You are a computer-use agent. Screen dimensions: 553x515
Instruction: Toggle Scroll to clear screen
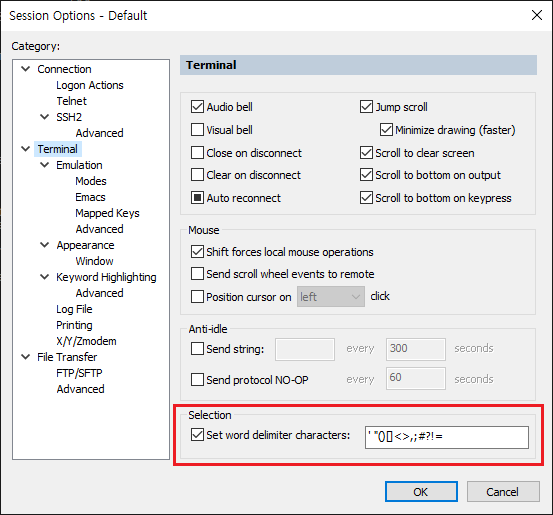[366, 153]
